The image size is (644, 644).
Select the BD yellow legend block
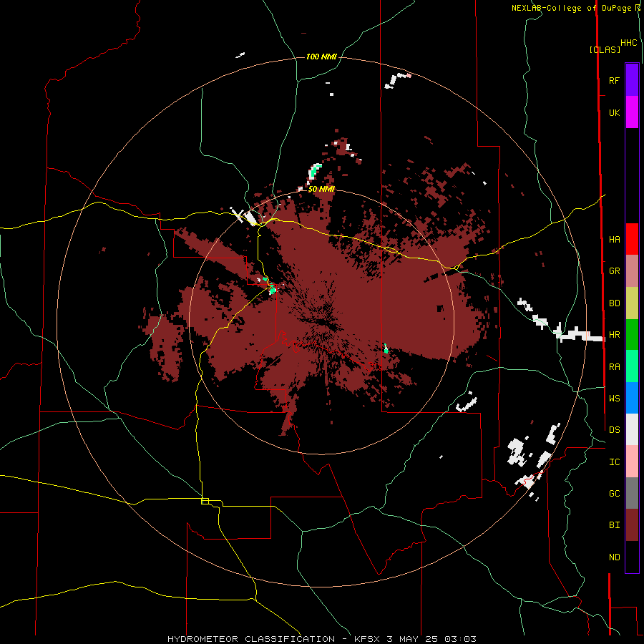[632, 303]
